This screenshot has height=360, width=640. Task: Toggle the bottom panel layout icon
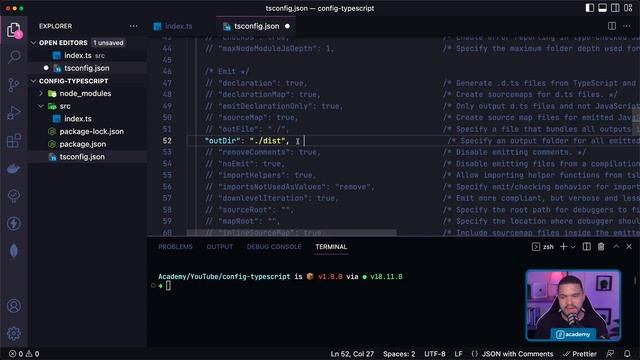(602, 8)
